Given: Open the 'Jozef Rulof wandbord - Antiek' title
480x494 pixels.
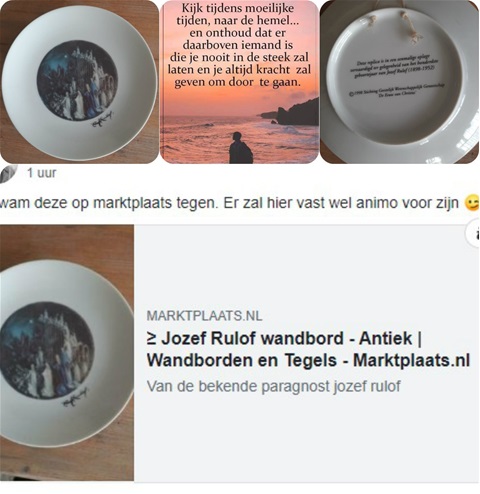Looking at the screenshot, I should (284, 339).
